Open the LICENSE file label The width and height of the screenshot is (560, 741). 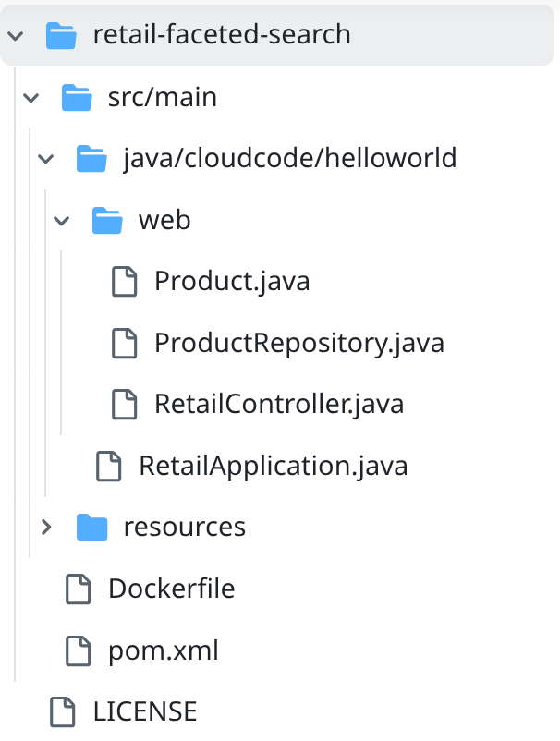(144, 711)
